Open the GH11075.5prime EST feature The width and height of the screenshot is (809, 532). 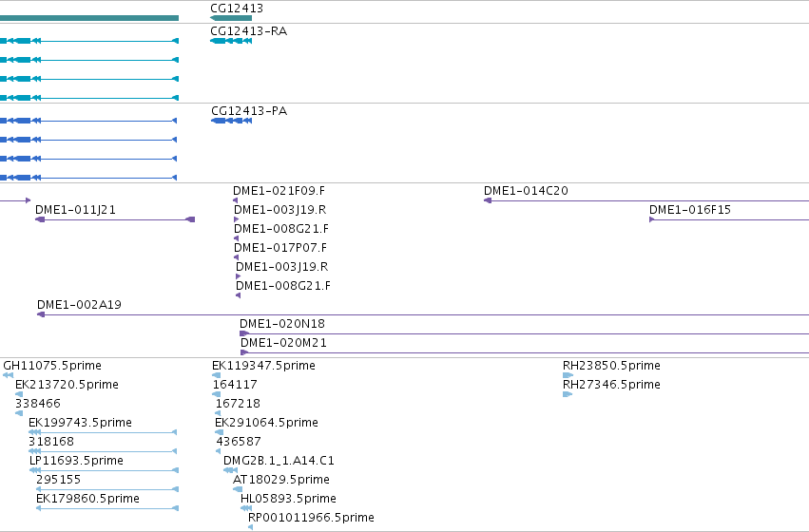pos(9,375)
